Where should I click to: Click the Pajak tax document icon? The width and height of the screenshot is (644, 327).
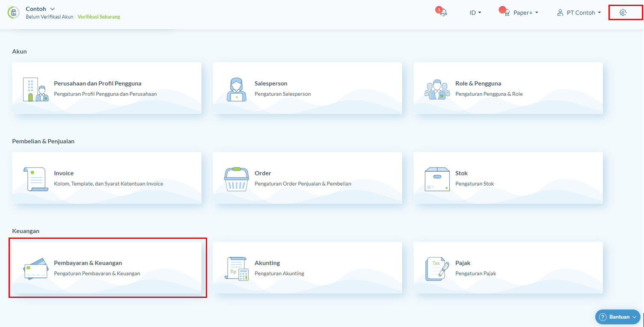437,269
